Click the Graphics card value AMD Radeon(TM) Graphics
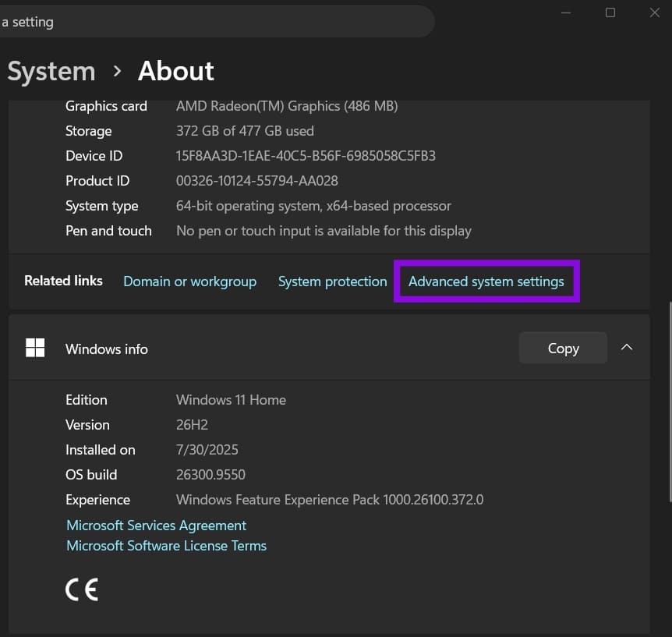Viewport: 672px width, 637px height. point(287,106)
